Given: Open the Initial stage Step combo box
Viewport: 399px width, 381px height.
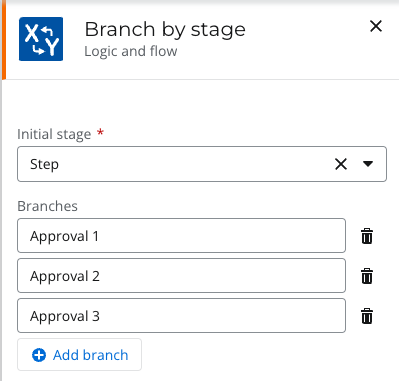Looking at the screenshot, I should pyautogui.click(x=202, y=164).
